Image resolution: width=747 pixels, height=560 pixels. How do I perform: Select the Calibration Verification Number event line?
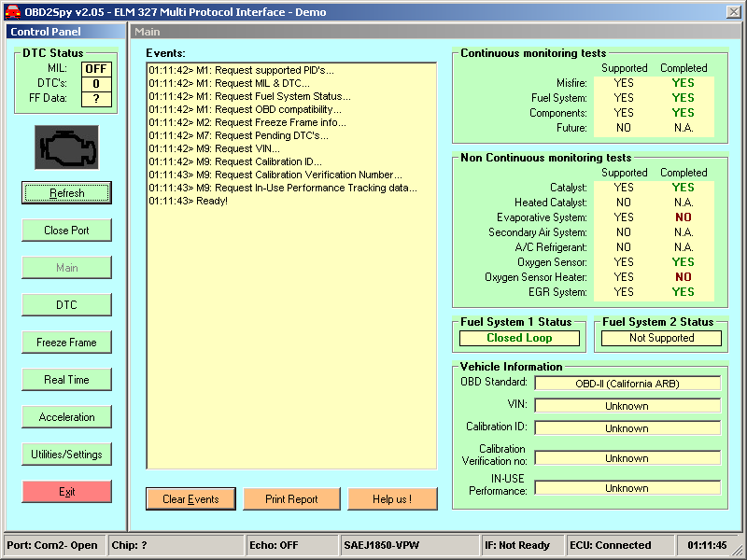[x=275, y=175]
